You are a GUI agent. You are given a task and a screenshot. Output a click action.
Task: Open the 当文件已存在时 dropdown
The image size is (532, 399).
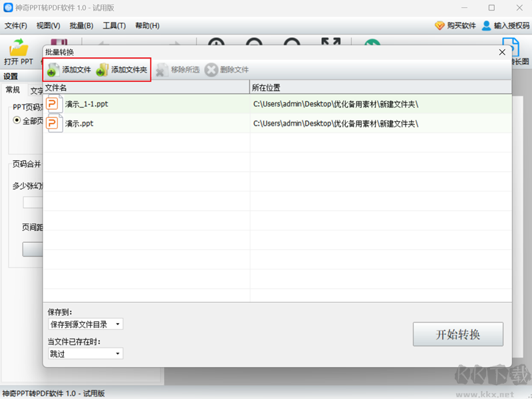click(86, 354)
